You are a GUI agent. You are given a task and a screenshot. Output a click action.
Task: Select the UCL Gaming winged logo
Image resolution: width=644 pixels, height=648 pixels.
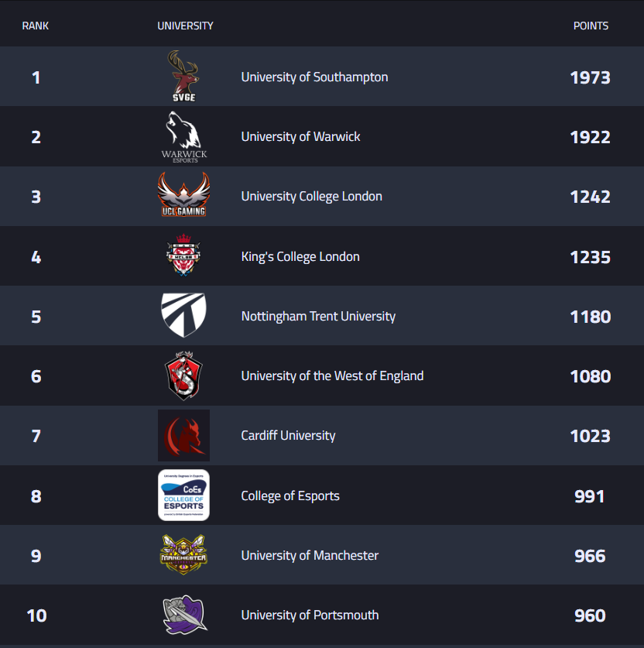pyautogui.click(x=183, y=197)
